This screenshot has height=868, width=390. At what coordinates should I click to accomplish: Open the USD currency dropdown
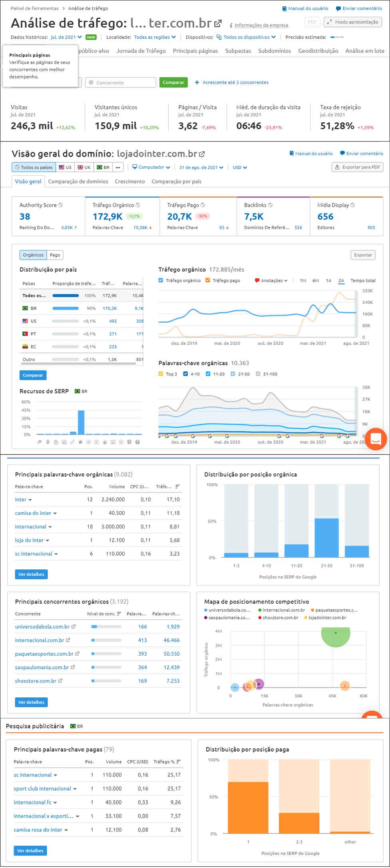click(240, 168)
